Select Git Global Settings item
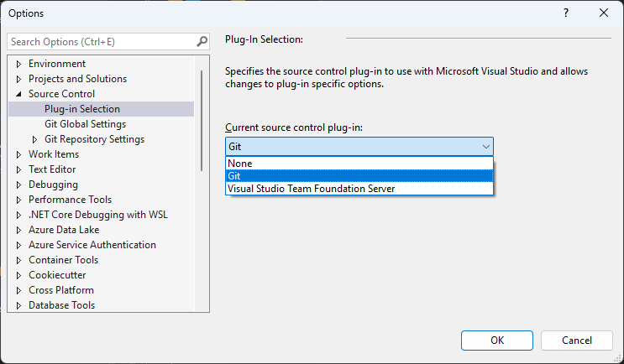624x364 pixels. coord(85,124)
